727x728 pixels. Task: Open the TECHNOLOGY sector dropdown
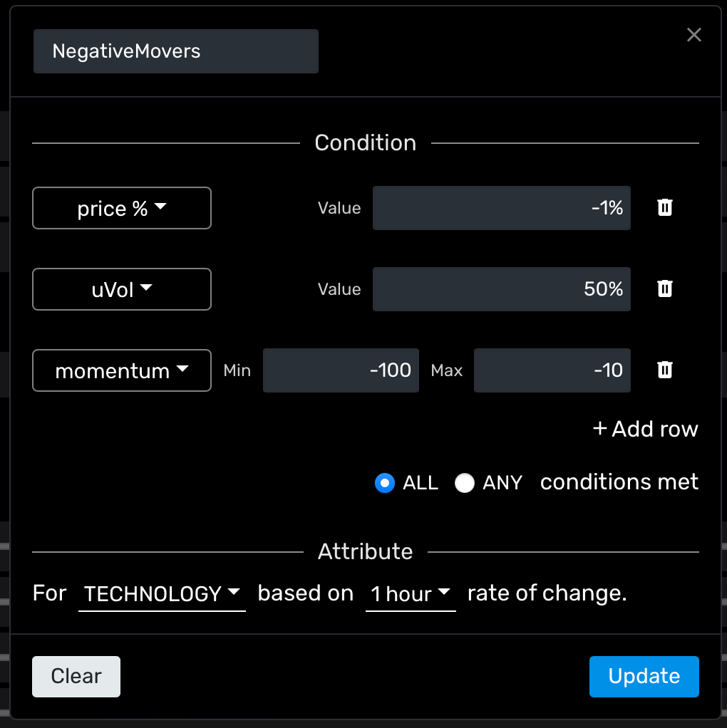pyautogui.click(x=162, y=593)
